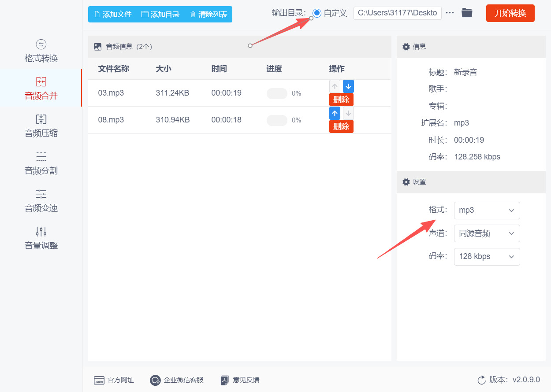
Task: Switch to the 音频分割 section
Action: 41,163
